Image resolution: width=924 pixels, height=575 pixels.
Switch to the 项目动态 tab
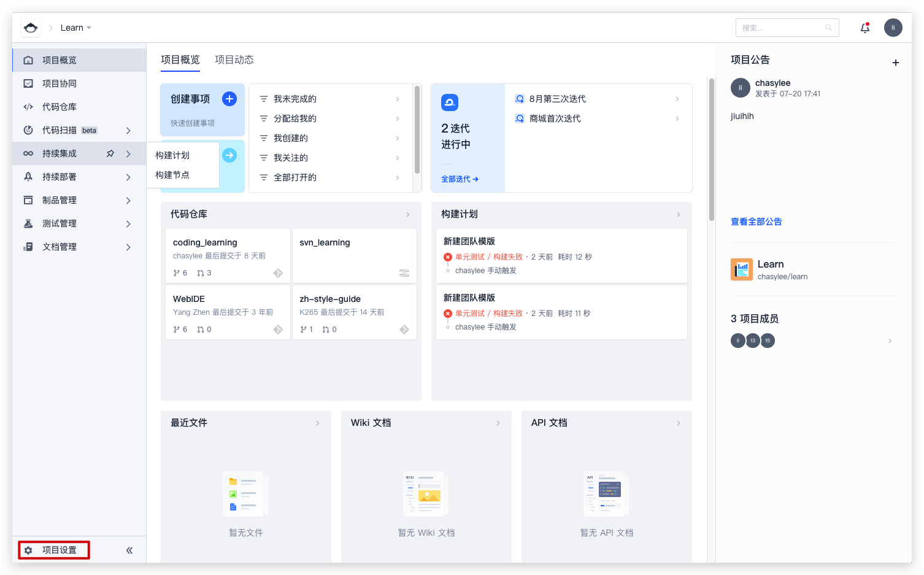tap(234, 60)
